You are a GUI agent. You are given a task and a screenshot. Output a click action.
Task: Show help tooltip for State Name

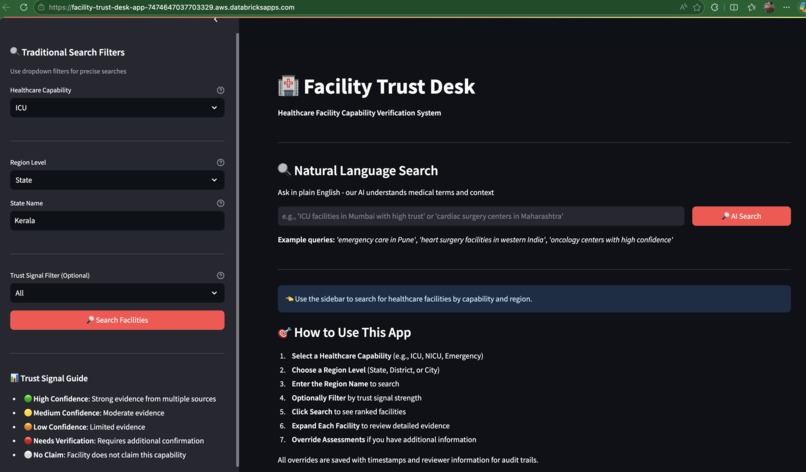pyautogui.click(x=221, y=203)
